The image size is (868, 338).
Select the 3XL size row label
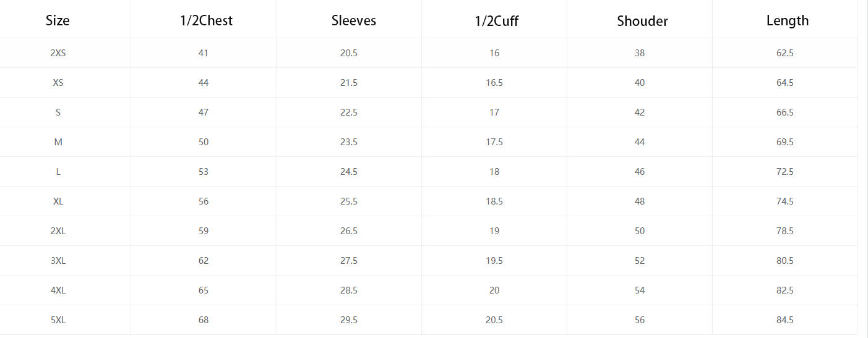coord(58,261)
